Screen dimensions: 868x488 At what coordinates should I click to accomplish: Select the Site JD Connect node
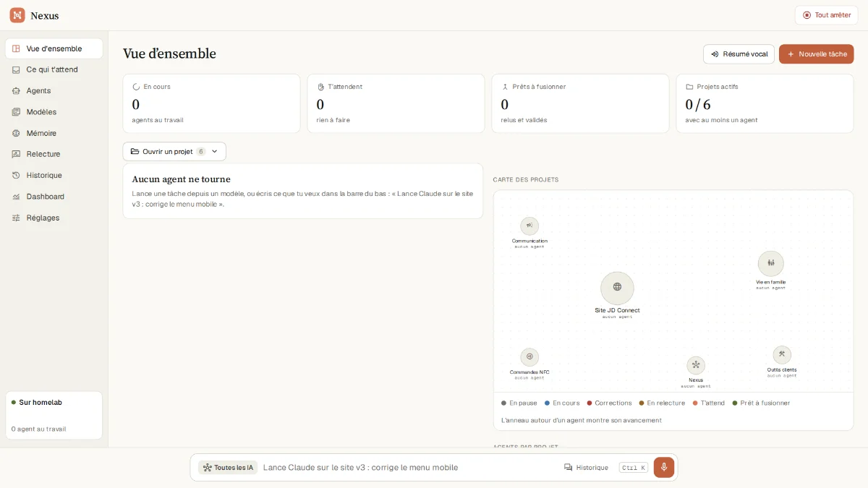[x=617, y=288]
